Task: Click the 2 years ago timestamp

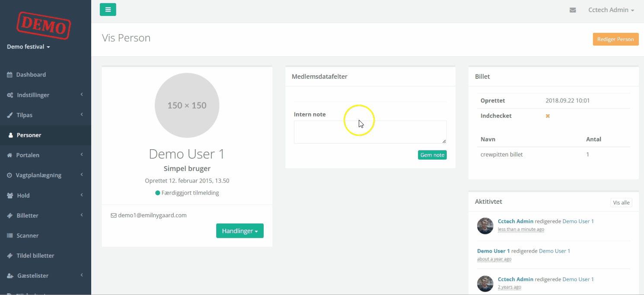Action: coord(509,287)
